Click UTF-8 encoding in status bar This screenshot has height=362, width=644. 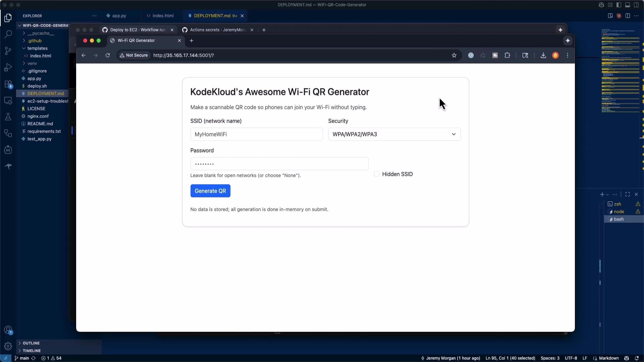click(x=571, y=358)
